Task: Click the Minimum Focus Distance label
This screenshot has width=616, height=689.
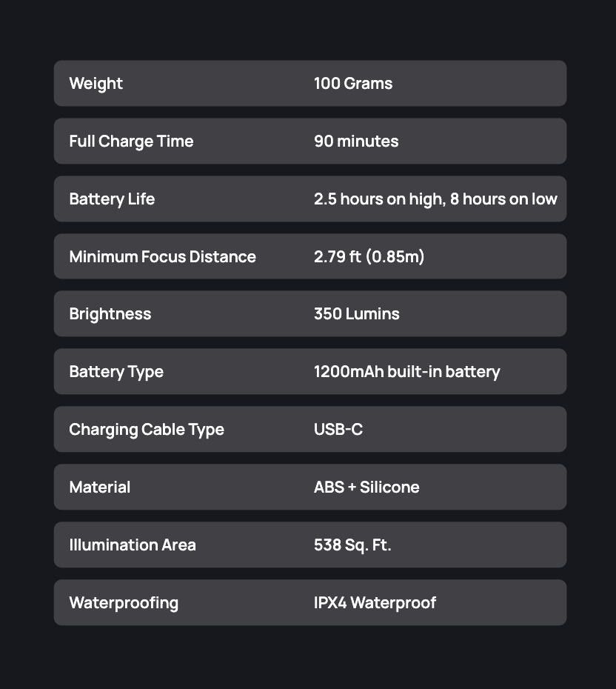Action: [x=162, y=257]
